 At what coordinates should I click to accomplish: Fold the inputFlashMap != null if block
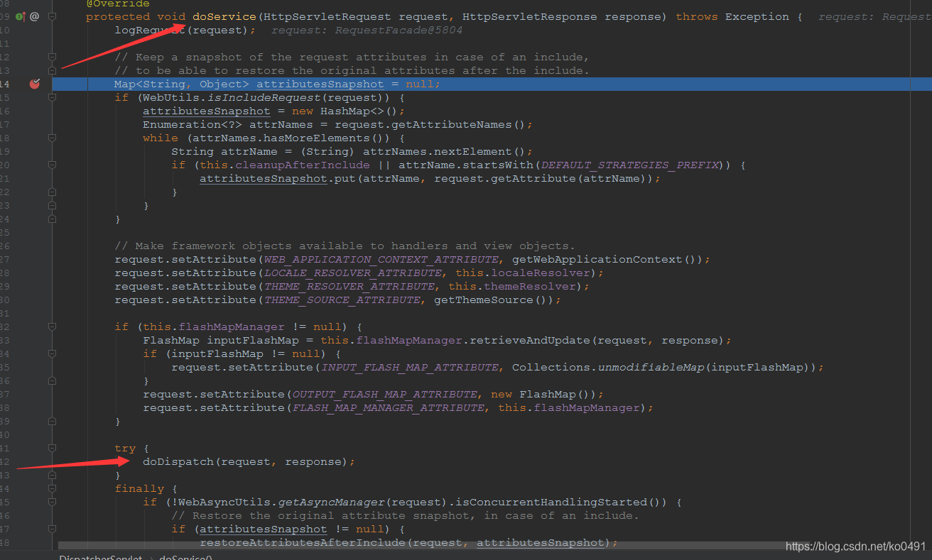coord(53,353)
